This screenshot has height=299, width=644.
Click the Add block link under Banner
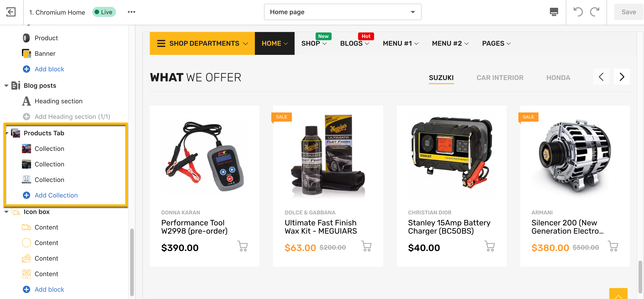point(49,69)
